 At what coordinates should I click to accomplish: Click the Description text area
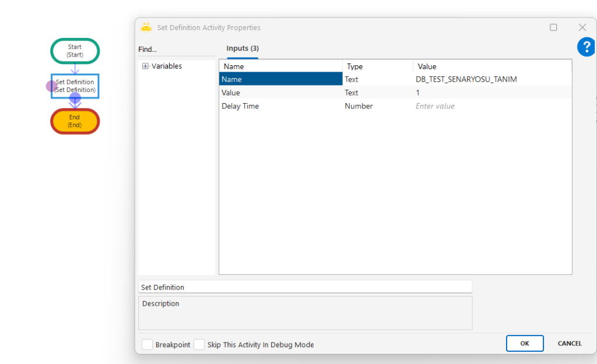pos(305,313)
